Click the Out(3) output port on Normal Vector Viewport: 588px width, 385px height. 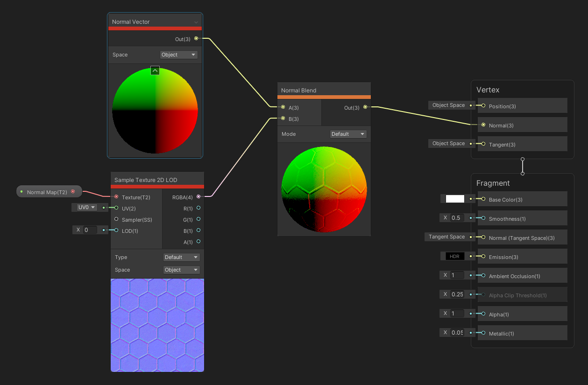pyautogui.click(x=196, y=39)
